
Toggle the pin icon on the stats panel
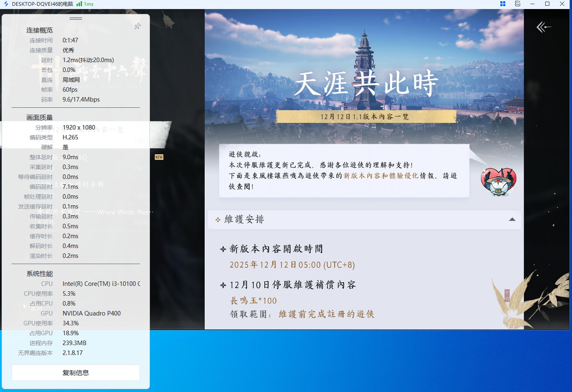coord(138,26)
